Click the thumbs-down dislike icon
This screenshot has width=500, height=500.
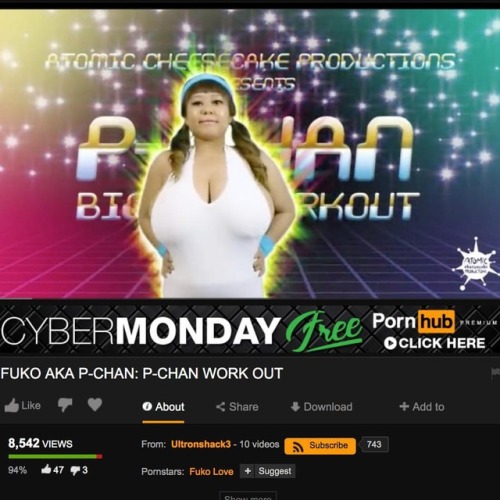pos(65,405)
